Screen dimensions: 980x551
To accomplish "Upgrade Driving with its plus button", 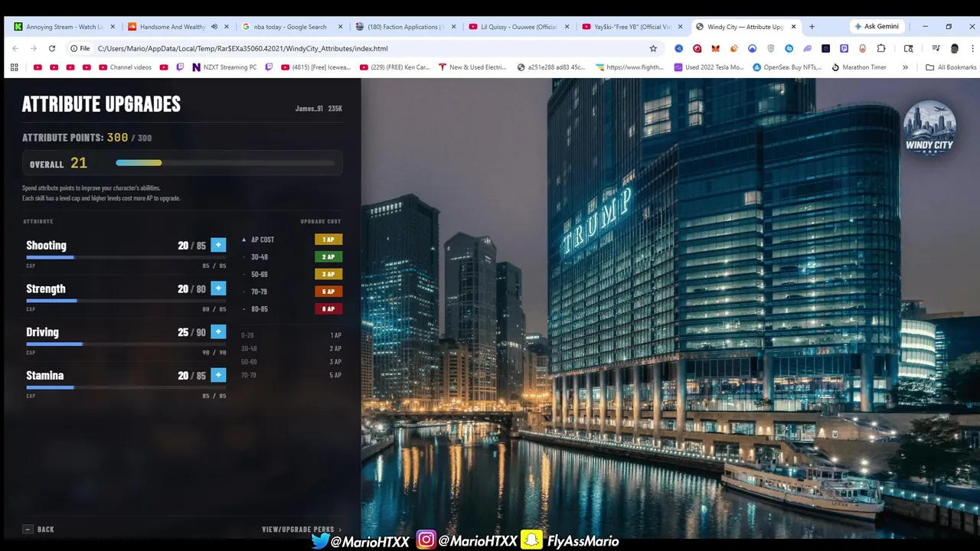I will (218, 331).
